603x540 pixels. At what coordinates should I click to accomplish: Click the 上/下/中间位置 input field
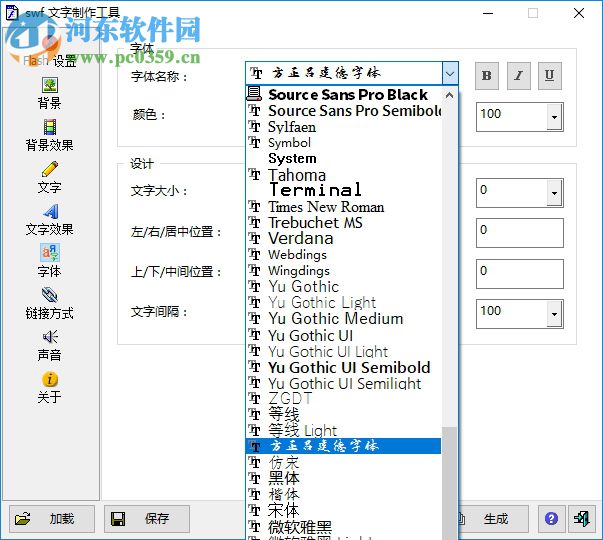point(520,274)
